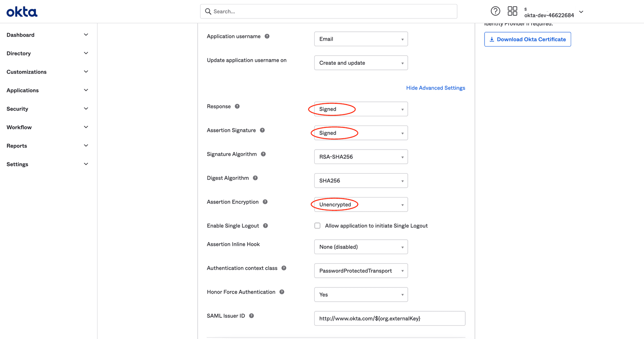Click the help tooltip next to Response
This screenshot has width=644, height=339.
point(237,106)
